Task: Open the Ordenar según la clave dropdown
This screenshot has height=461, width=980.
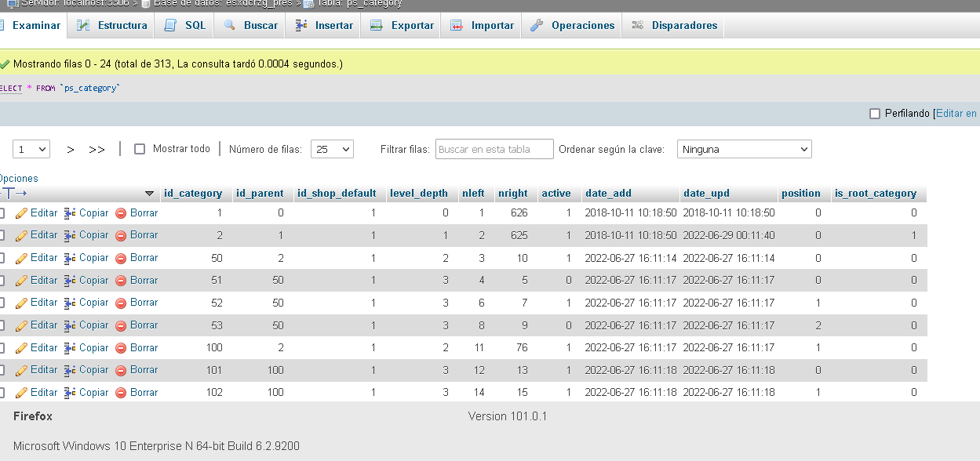Action: 744,149
